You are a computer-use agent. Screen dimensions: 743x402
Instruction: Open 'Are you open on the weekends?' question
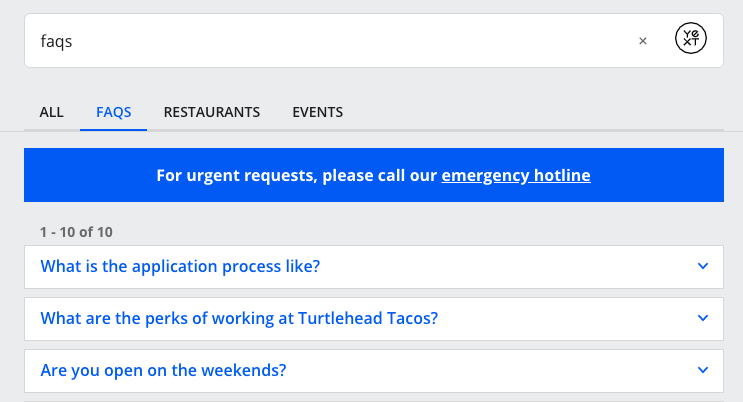[163, 370]
